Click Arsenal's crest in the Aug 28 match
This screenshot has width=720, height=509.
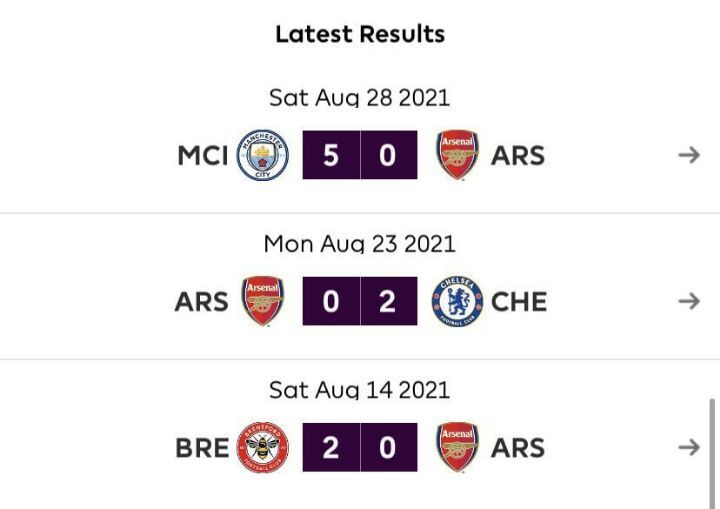pyautogui.click(x=458, y=155)
